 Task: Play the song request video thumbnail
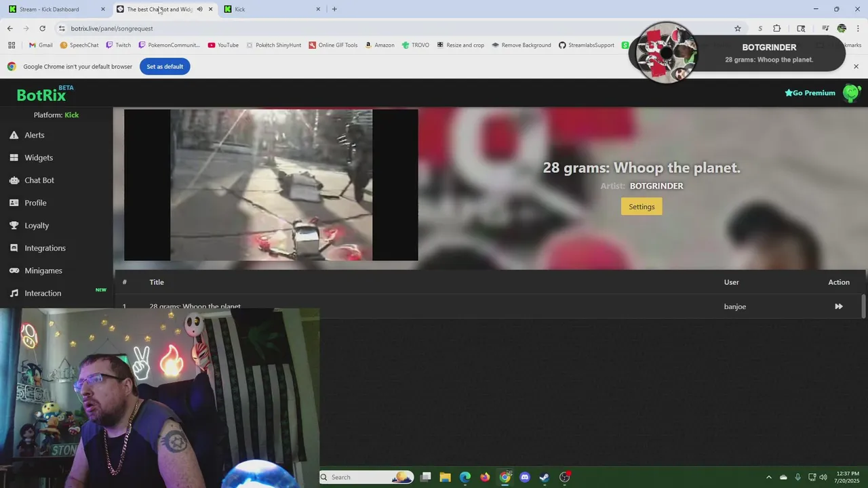[271, 184]
